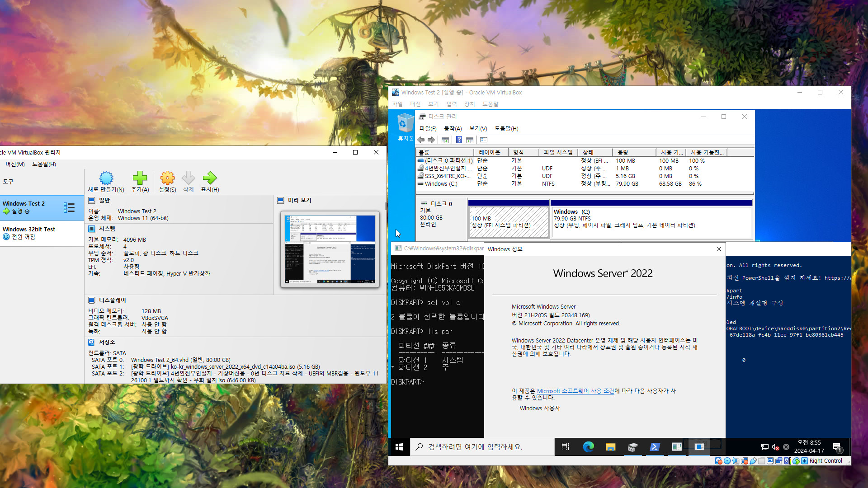Open 동작(A) menu in Disk Management
The image size is (868, 488).
[451, 128]
